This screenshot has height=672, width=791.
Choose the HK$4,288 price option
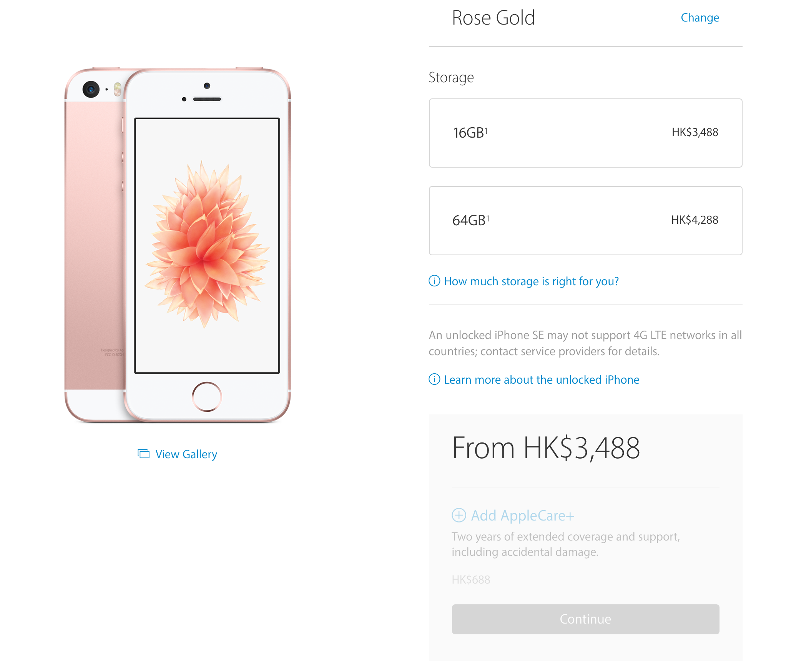(x=695, y=220)
